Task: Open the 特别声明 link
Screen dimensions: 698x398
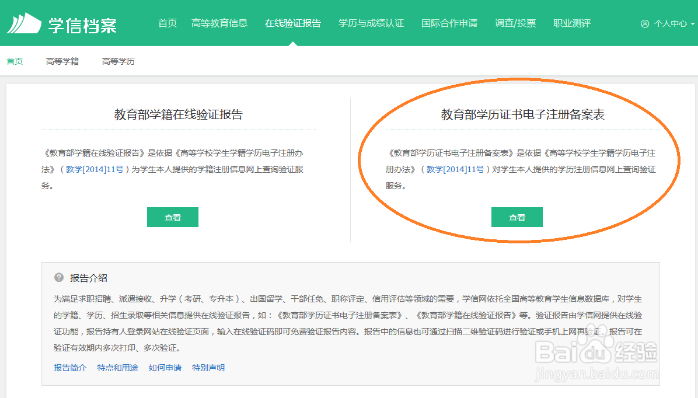Action: (208, 367)
